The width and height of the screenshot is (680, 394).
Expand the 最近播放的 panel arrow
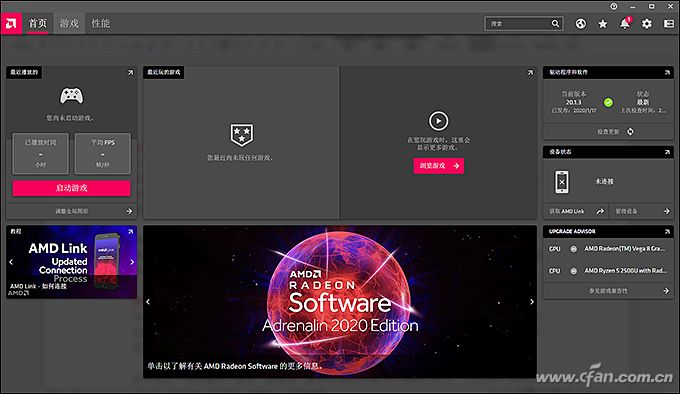[x=131, y=72]
